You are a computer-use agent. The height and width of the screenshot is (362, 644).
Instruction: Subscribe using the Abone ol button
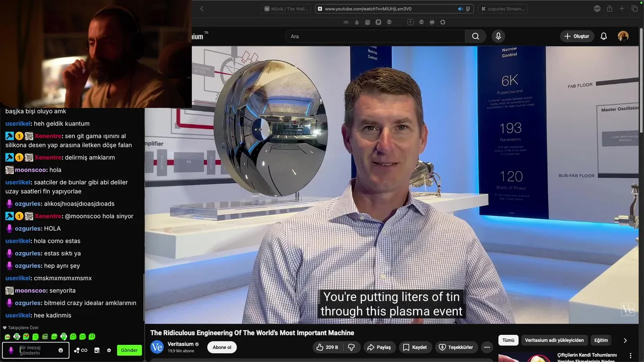tap(222, 347)
